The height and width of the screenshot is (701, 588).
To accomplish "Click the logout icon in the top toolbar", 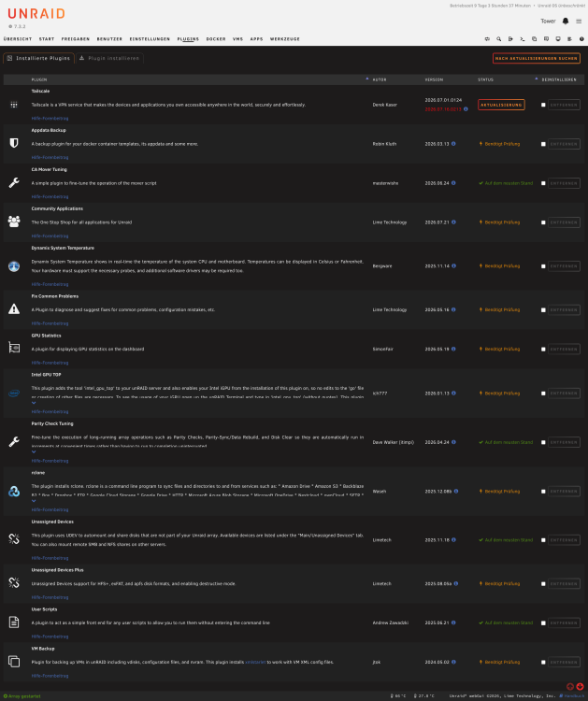I will (510, 39).
